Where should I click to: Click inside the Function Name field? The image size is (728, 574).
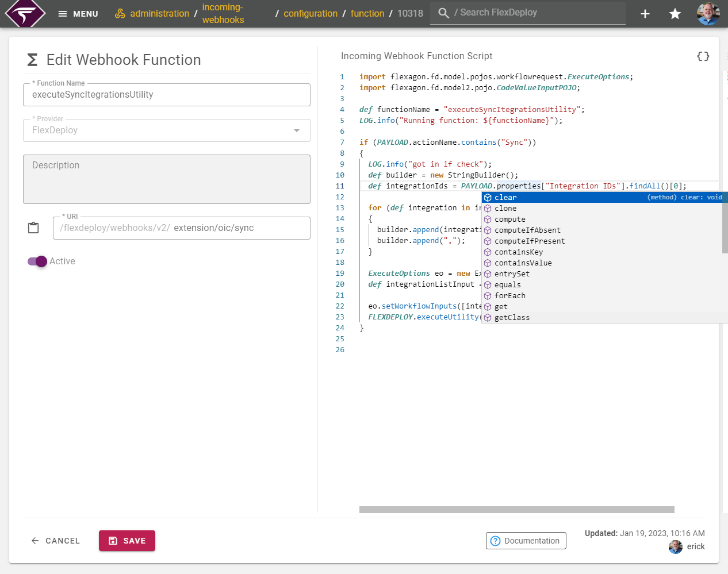[x=167, y=95]
